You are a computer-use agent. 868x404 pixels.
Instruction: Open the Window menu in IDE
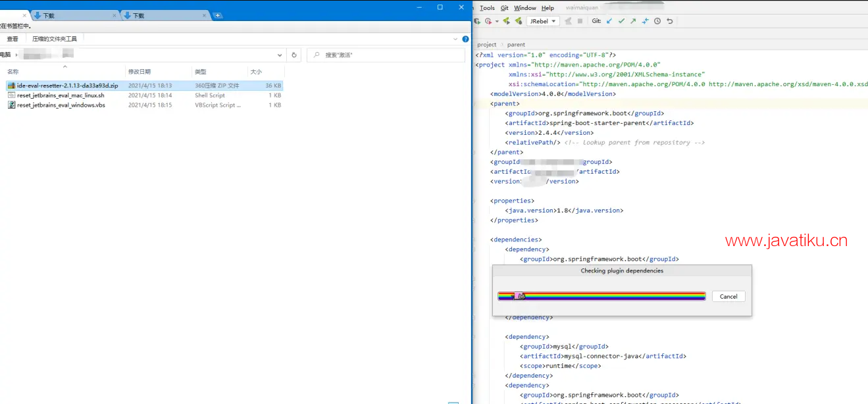click(525, 8)
